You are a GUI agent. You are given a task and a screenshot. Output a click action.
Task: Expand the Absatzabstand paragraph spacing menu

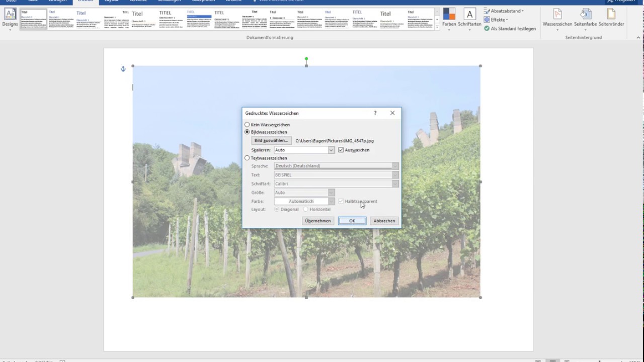[504, 11]
